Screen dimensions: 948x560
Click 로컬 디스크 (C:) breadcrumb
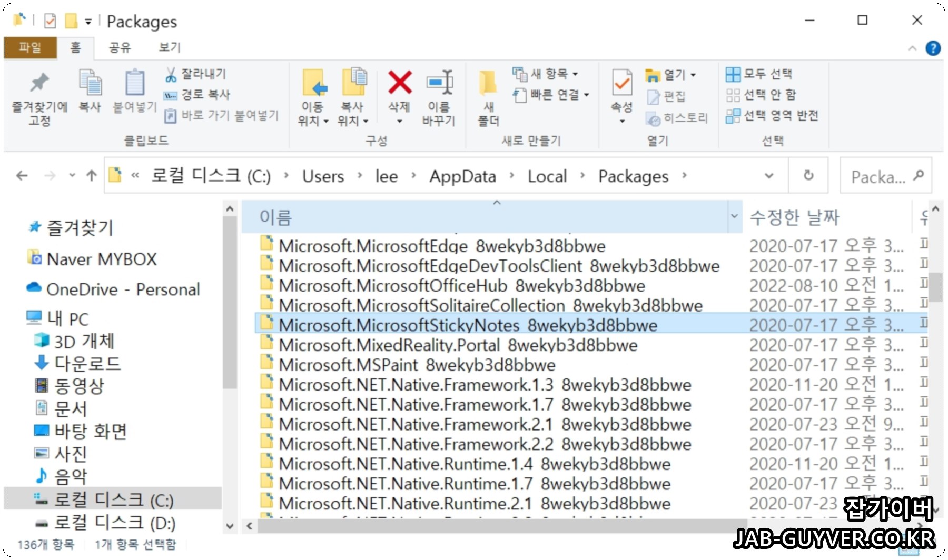211,176
